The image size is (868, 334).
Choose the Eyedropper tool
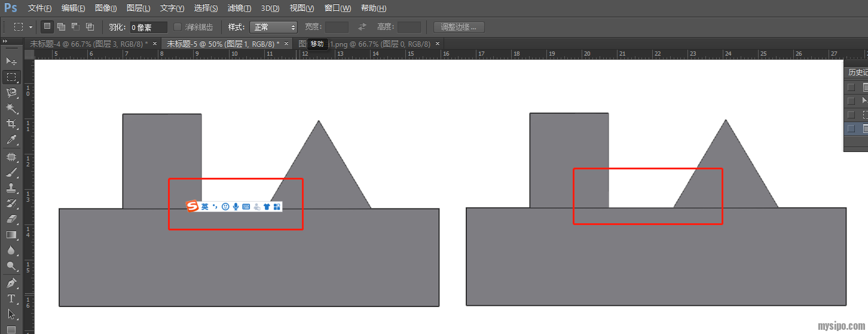pyautogui.click(x=11, y=139)
